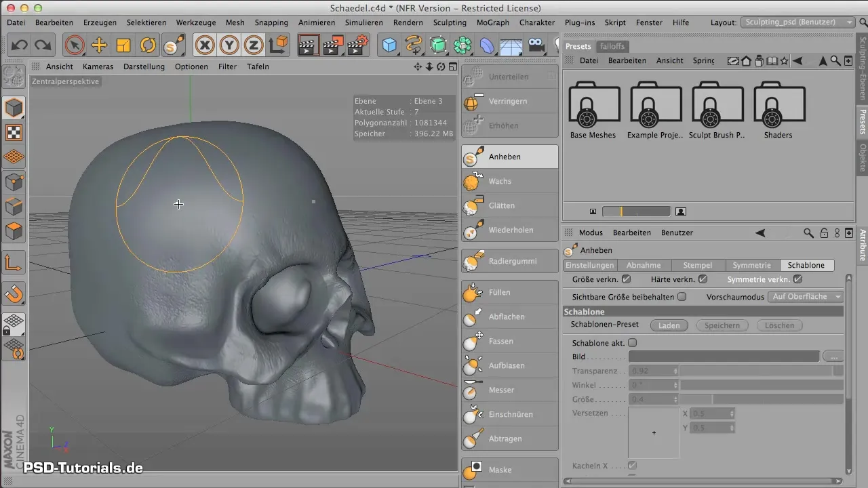Select the Wachs sculpt brush
Image resolution: width=868 pixels, height=488 pixels.
pos(509,181)
